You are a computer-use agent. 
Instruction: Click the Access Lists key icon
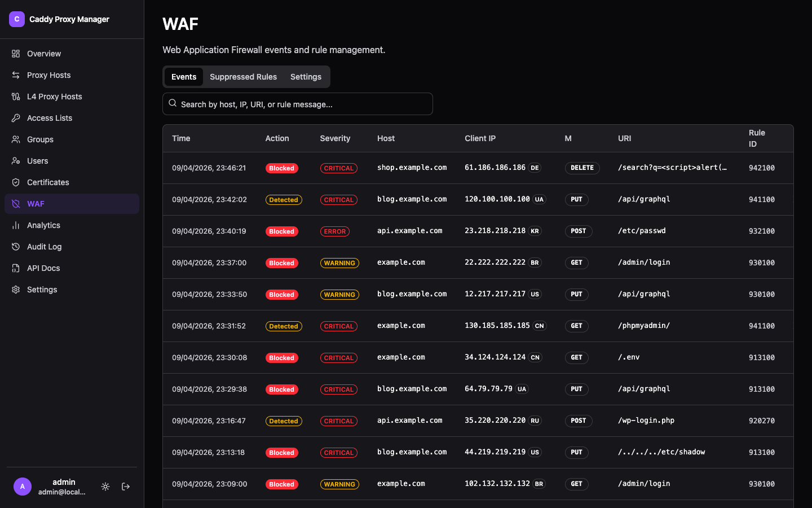tap(16, 118)
